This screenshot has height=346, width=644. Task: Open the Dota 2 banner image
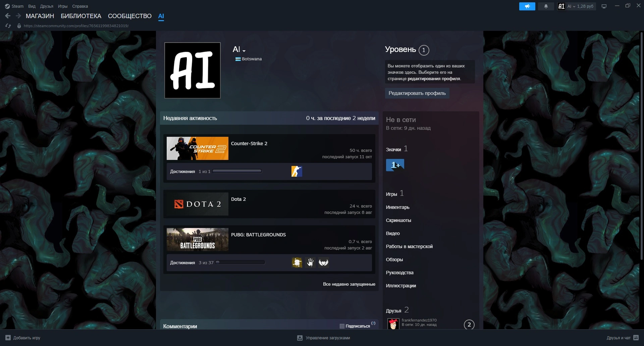[198, 204]
